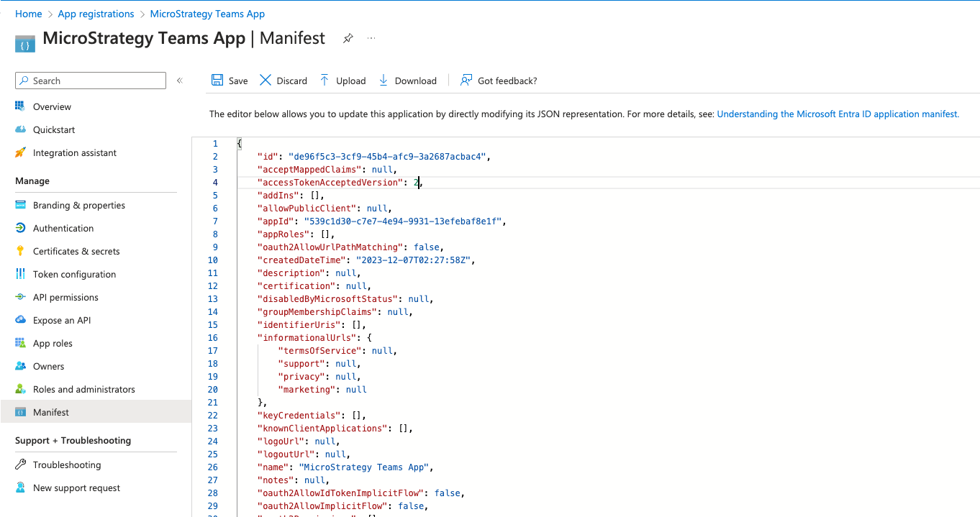The width and height of the screenshot is (980, 517).
Task: Go to Token configuration
Action: point(74,274)
